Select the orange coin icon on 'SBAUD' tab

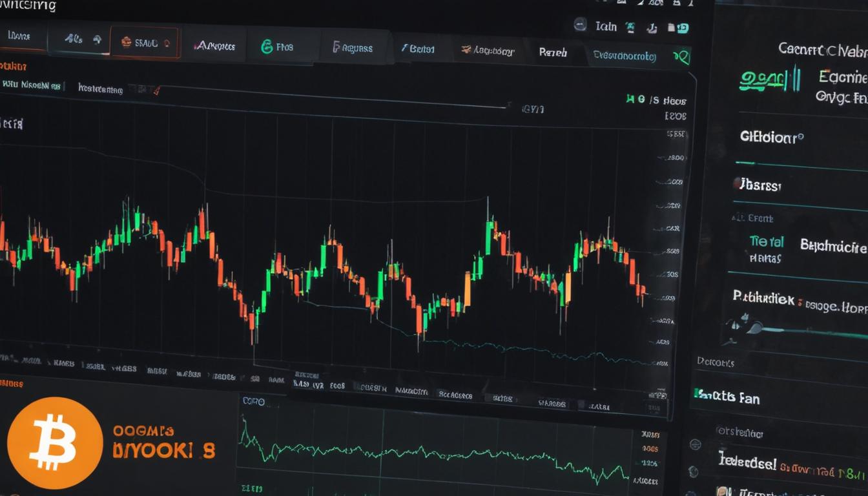click(127, 42)
